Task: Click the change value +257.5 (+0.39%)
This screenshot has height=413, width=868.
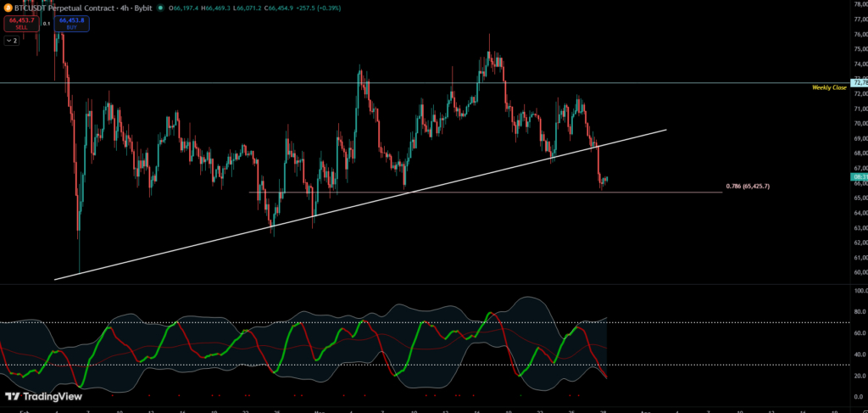Action: click(x=319, y=8)
